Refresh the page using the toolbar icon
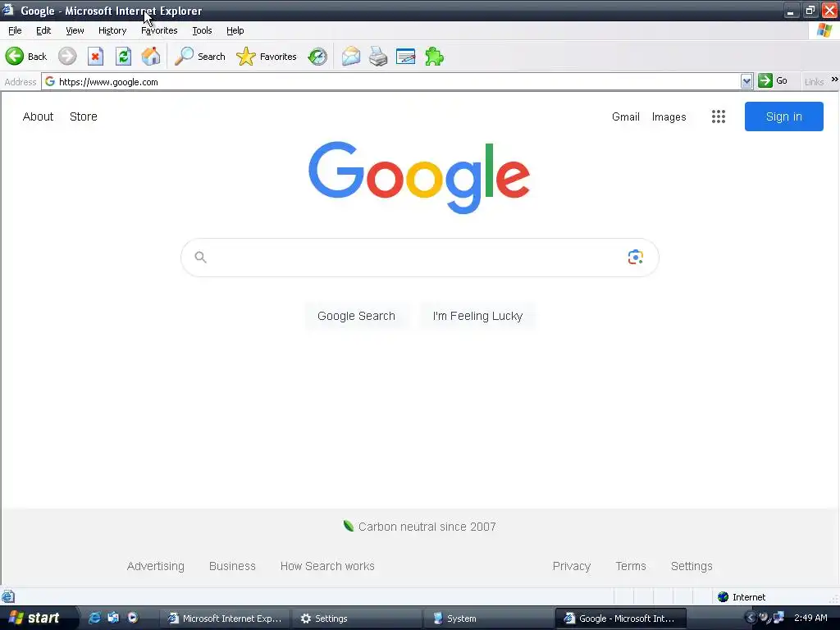Image resolution: width=840 pixels, height=630 pixels. pyautogui.click(x=123, y=57)
